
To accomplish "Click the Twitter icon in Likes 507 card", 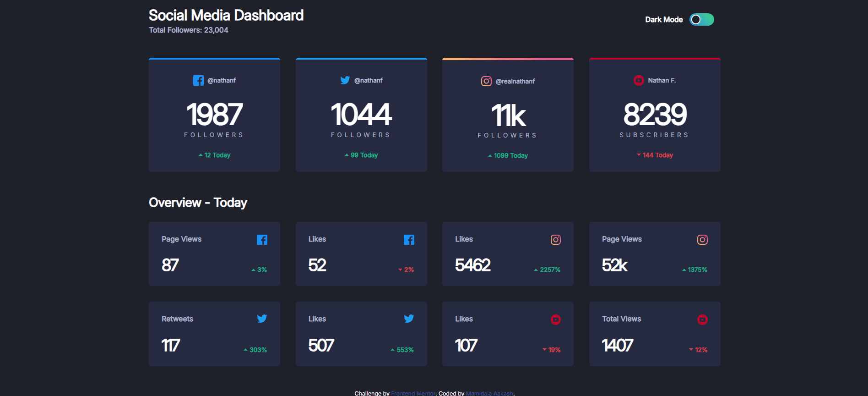I will pos(409,319).
